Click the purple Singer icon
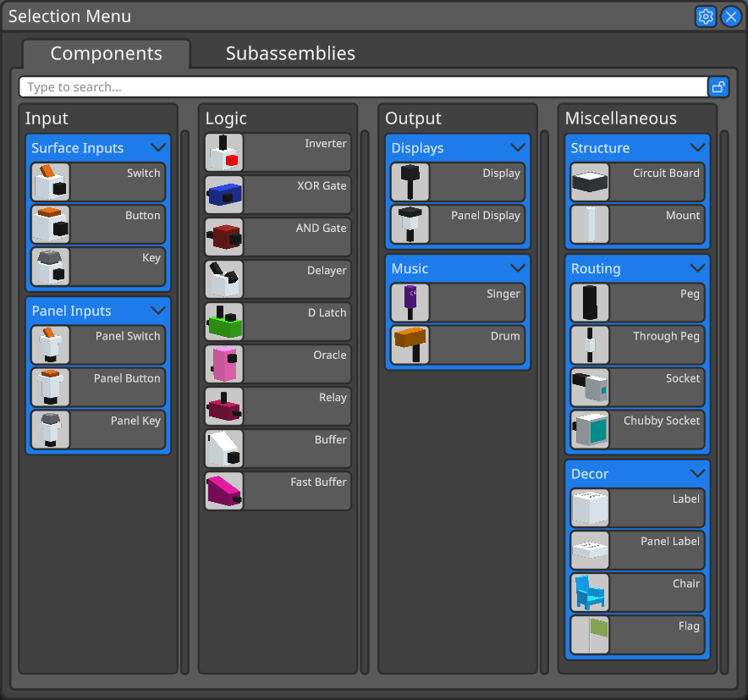The height and width of the screenshot is (700, 748). click(x=410, y=303)
